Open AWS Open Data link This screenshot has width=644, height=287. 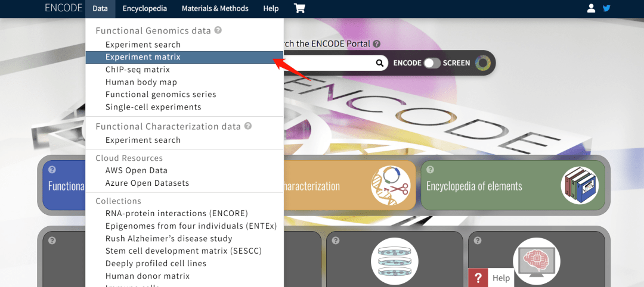(137, 170)
